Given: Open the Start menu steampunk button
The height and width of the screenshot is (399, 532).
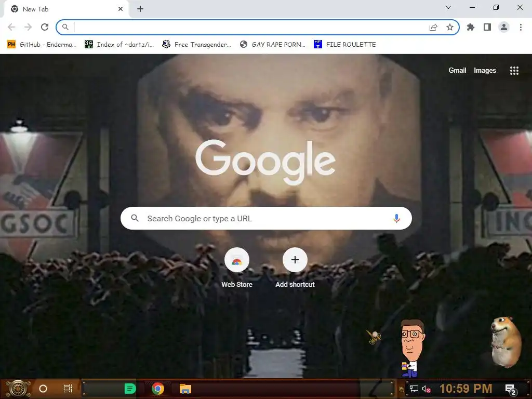Looking at the screenshot, I should coord(18,389).
